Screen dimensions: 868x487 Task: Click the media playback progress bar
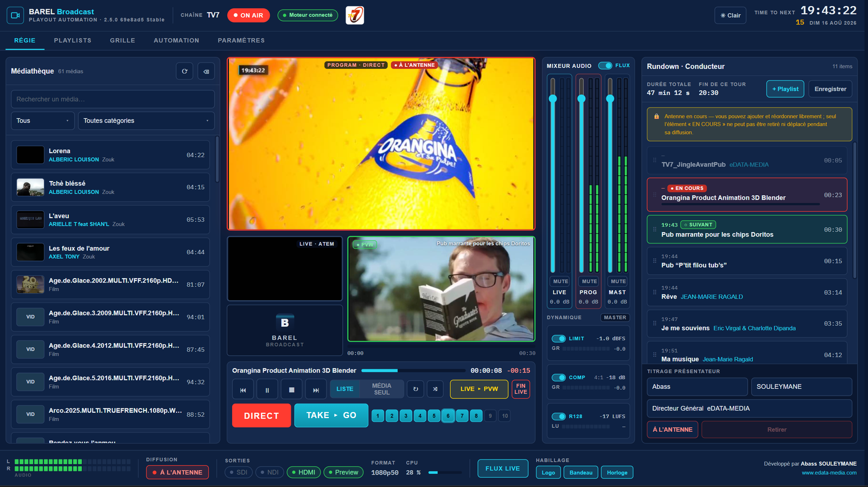click(413, 370)
